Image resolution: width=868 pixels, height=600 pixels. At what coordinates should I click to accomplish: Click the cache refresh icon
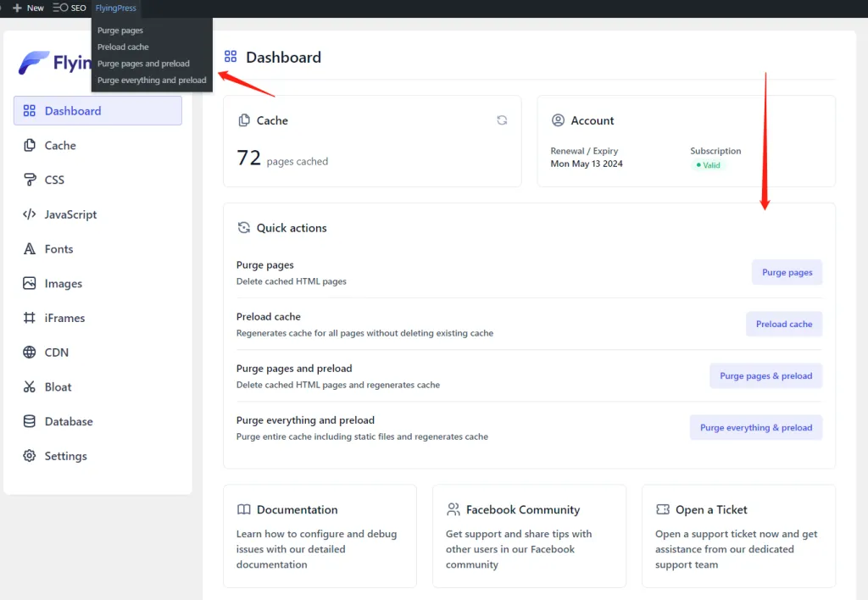click(502, 120)
